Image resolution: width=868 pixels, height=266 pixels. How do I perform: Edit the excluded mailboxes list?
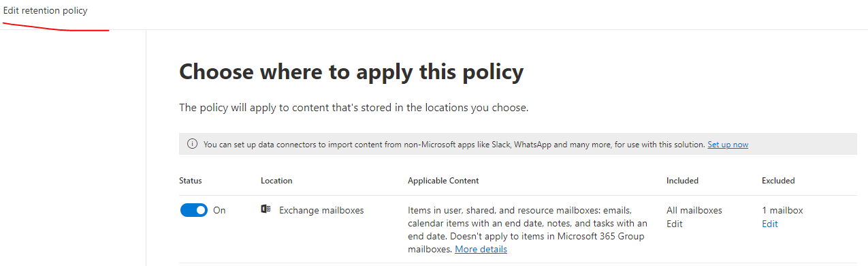pos(769,224)
